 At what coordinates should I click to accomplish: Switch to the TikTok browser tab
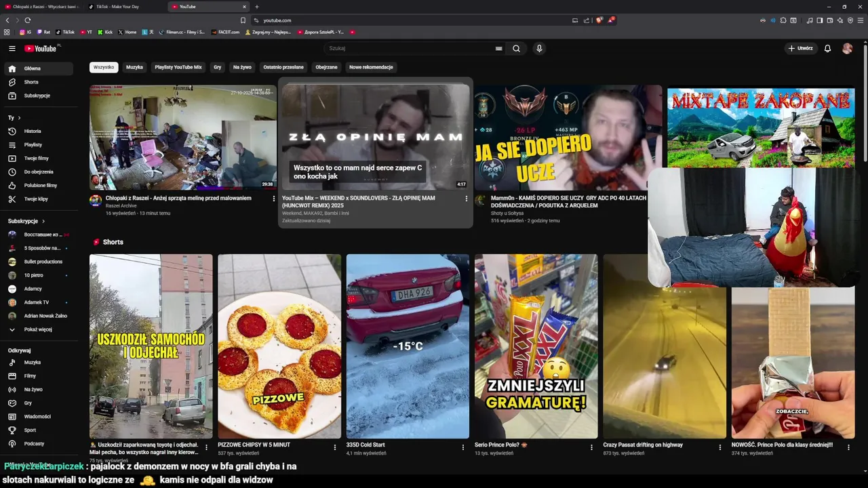[x=125, y=7]
